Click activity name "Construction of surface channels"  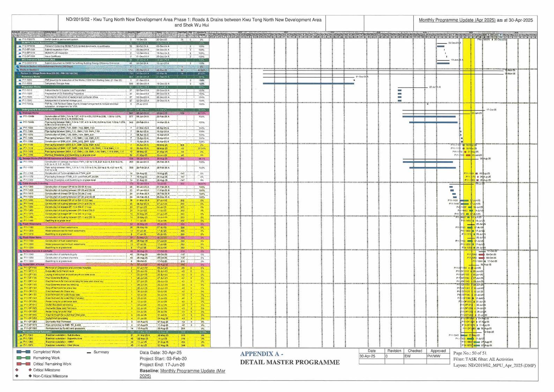(61, 258)
